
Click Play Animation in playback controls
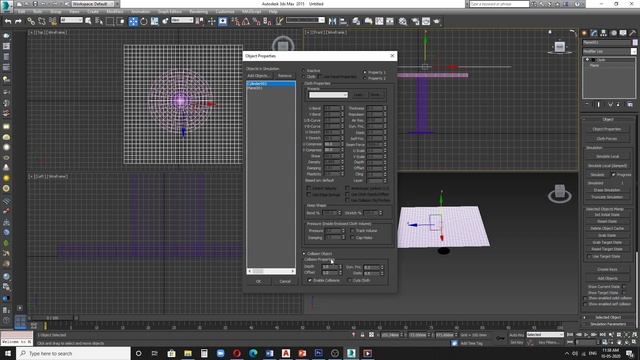tap(586, 334)
